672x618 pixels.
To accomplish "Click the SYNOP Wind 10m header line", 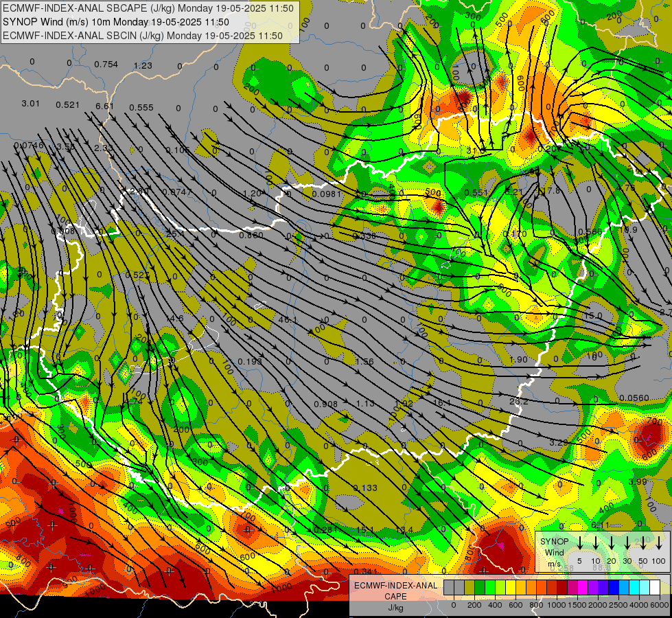I will coord(116,22).
